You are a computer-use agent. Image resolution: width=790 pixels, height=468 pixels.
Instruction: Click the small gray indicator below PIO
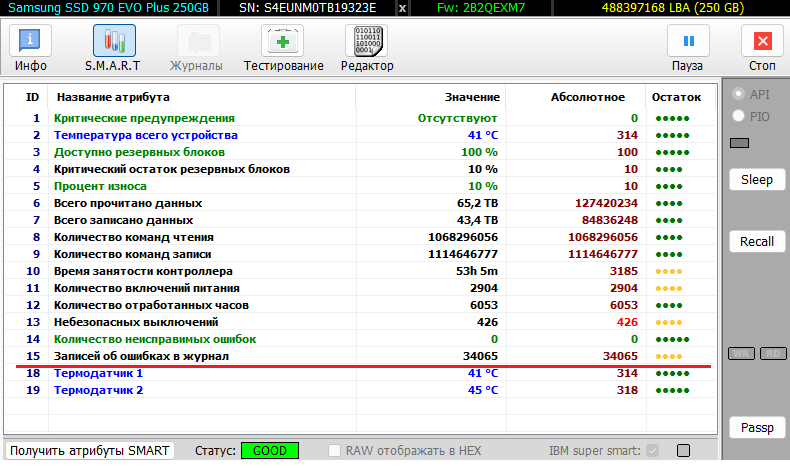(x=740, y=143)
